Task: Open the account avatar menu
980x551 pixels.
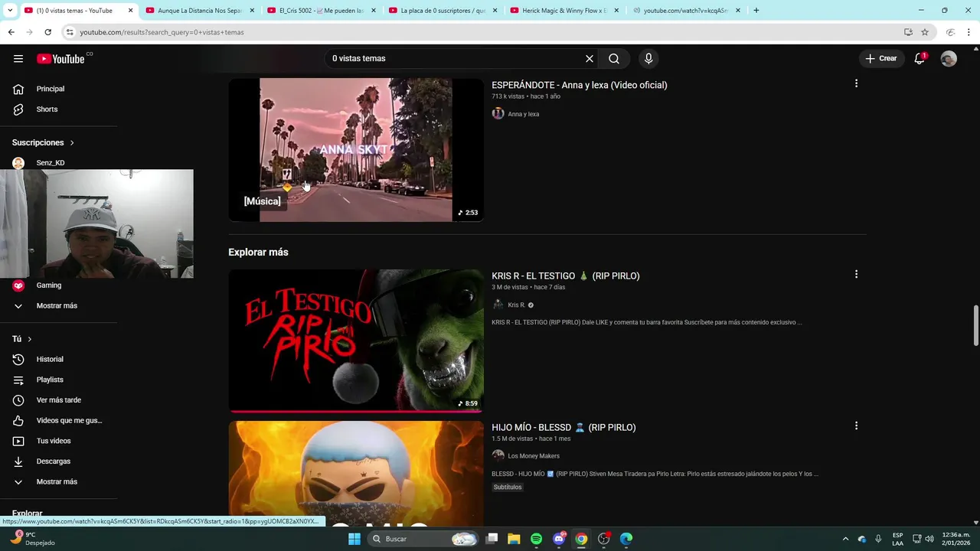Action: 949,59
